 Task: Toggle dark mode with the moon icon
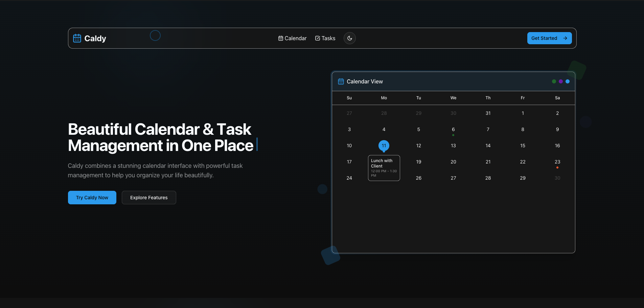(x=349, y=38)
